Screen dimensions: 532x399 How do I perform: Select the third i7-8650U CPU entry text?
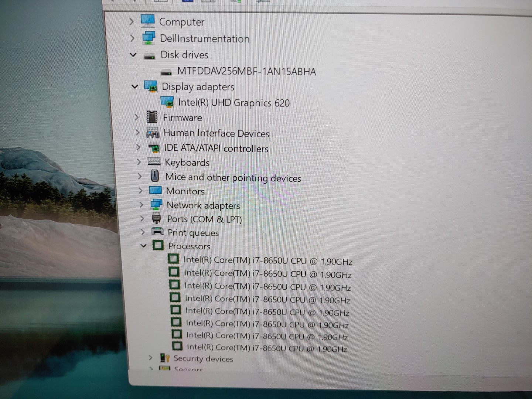coord(267,286)
